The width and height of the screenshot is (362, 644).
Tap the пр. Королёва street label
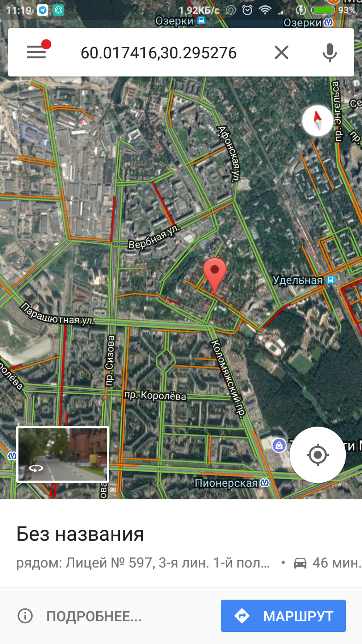click(155, 395)
